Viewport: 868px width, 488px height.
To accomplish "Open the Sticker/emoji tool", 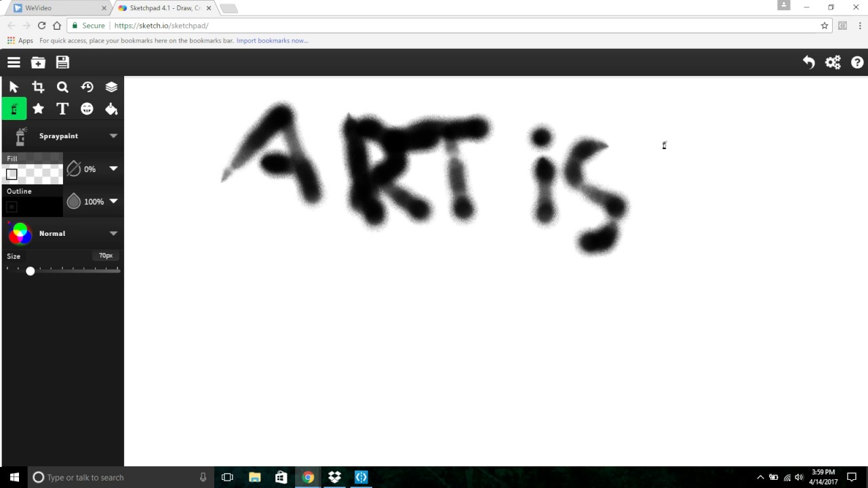I will click(87, 108).
